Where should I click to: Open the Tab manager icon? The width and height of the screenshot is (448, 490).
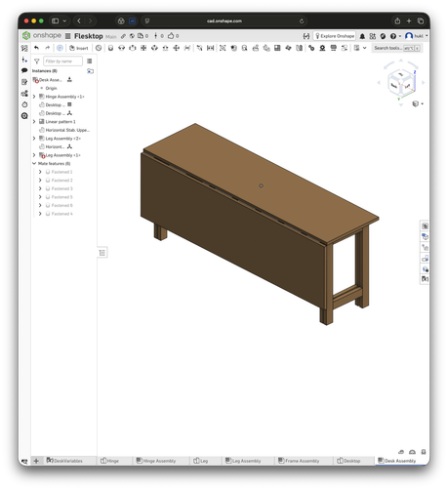coord(24,461)
